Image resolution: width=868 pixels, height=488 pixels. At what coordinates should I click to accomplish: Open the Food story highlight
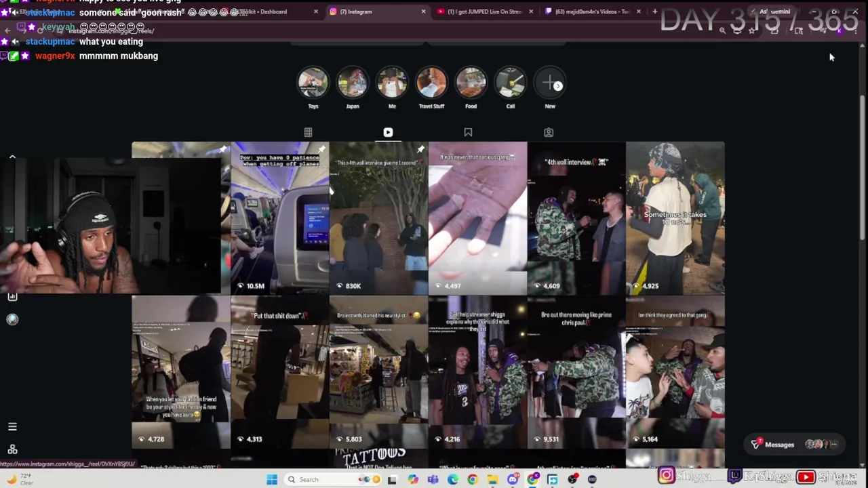coord(471,83)
